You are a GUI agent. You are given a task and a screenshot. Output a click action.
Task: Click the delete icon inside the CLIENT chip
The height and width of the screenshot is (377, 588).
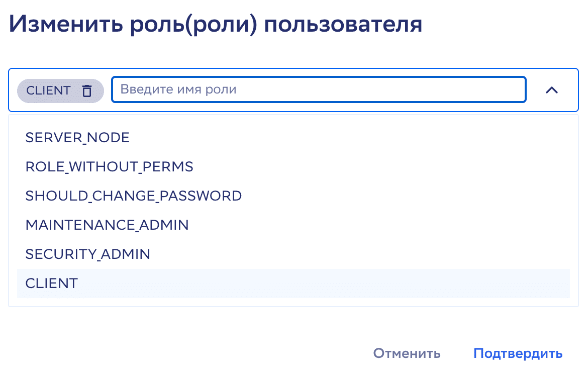(x=87, y=91)
